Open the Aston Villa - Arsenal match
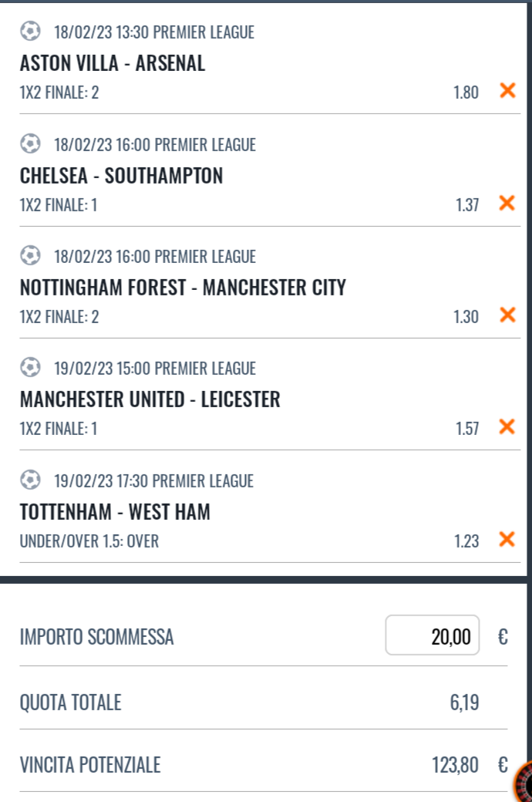 (113, 64)
